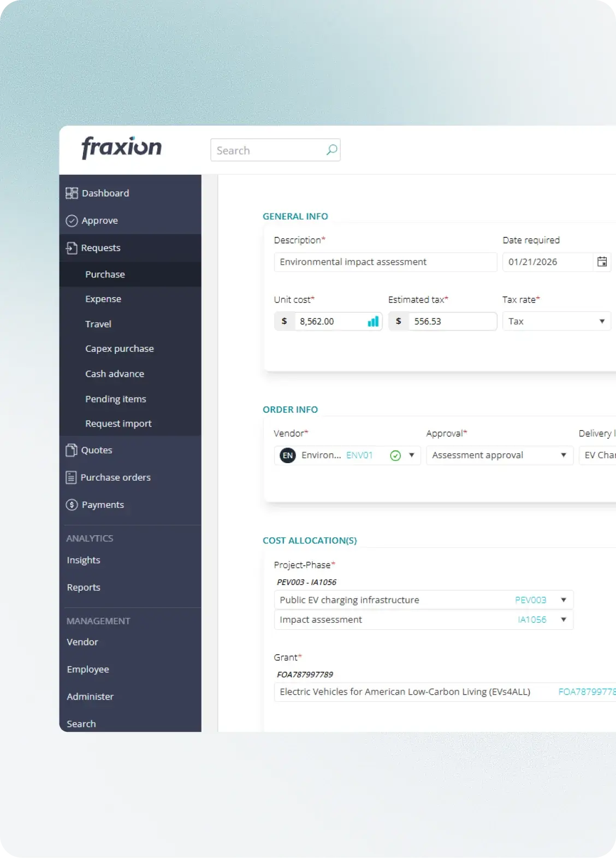Click the green vendor verified checkmark
Screen dimensions: 616x858
[395, 455]
